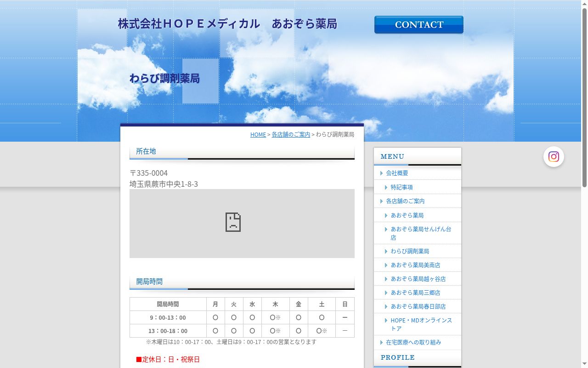
Task: Click the 日 column header in hours table
Action: [x=345, y=304]
